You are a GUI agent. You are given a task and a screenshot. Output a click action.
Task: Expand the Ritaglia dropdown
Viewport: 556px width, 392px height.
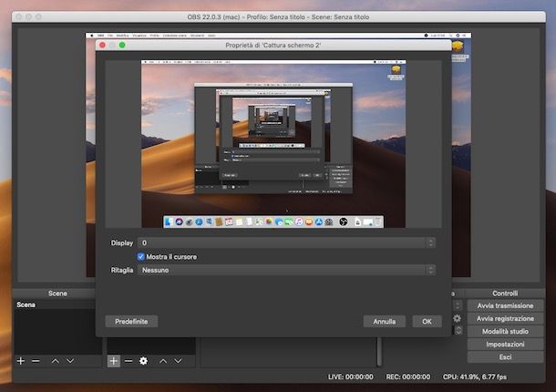(285, 270)
